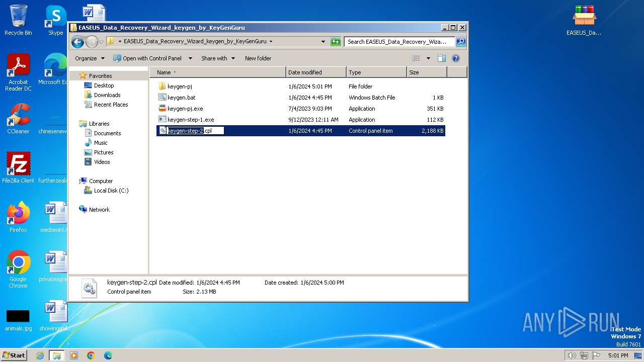The image size is (644, 362).
Task: Open Explorer help question mark icon
Action: pos(456,58)
